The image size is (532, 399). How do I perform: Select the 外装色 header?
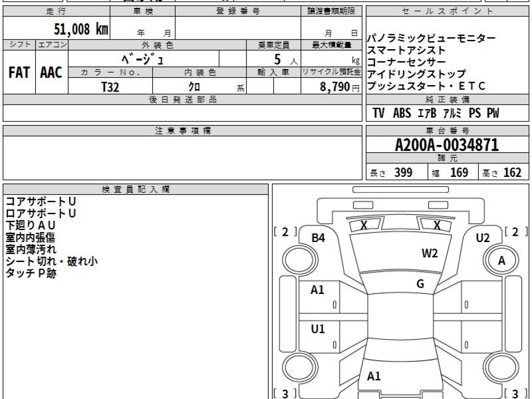pos(157,45)
